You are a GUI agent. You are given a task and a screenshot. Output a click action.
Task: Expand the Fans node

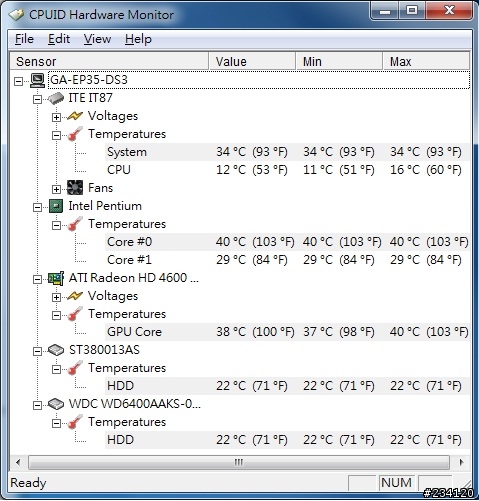point(56,189)
